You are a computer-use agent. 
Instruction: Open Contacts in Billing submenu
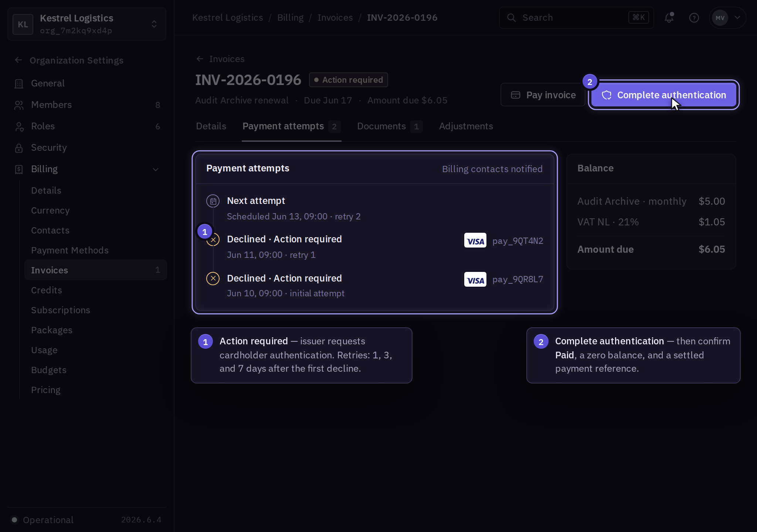[95, 231]
